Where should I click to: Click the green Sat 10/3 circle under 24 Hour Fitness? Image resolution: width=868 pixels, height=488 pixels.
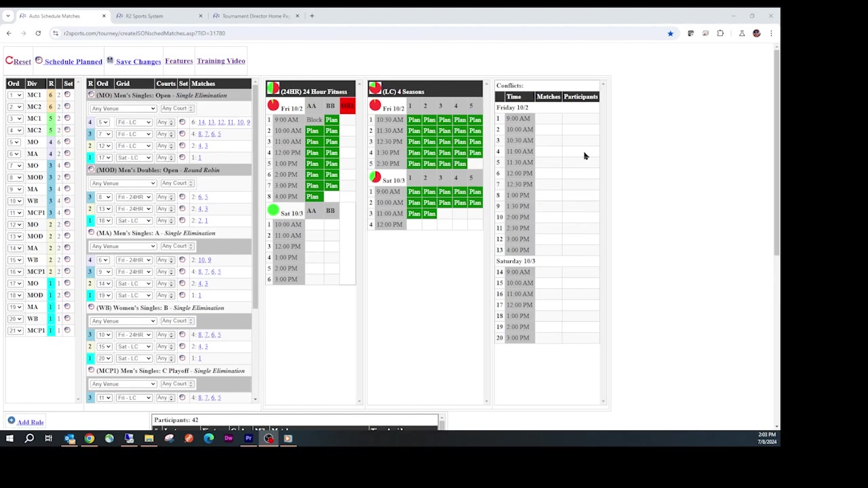pos(273,211)
